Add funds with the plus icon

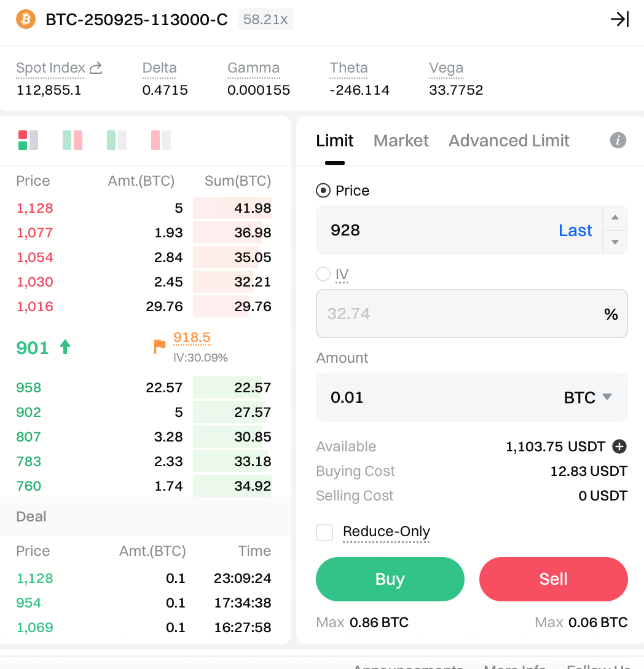(619, 446)
